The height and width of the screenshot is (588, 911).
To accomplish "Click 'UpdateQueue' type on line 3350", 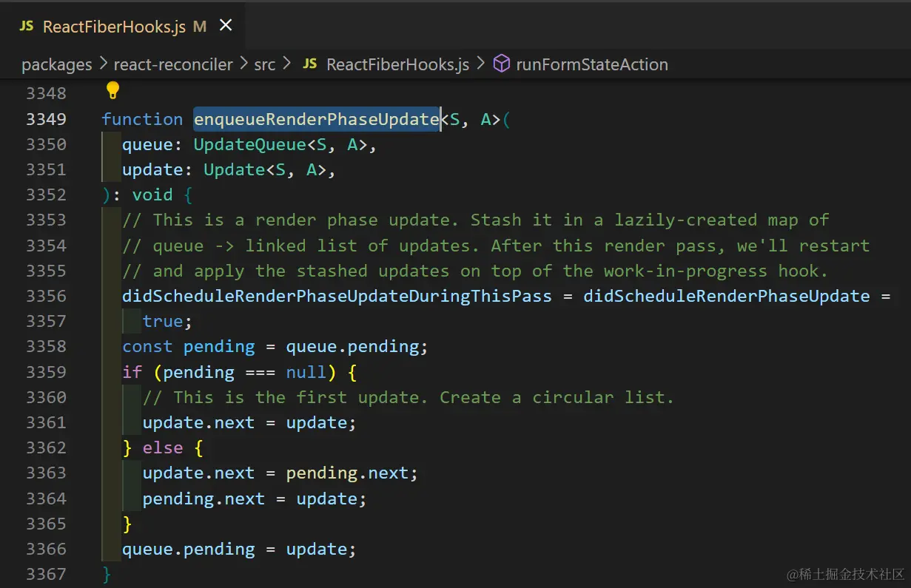I will point(250,144).
